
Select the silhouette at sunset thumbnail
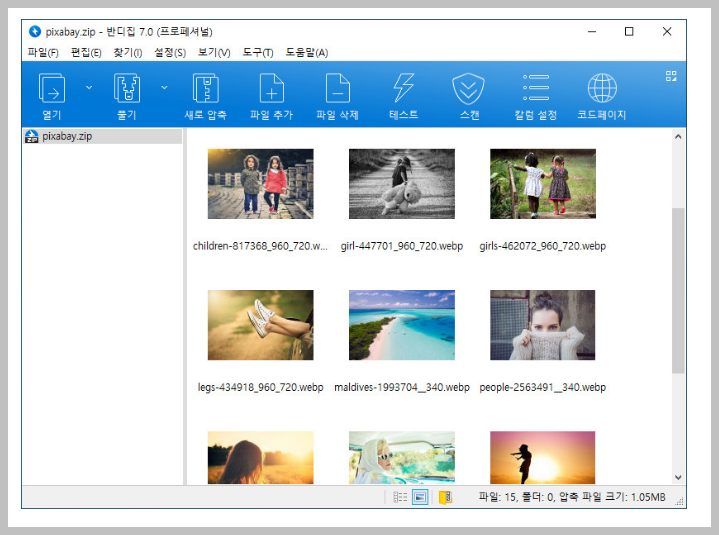543,458
